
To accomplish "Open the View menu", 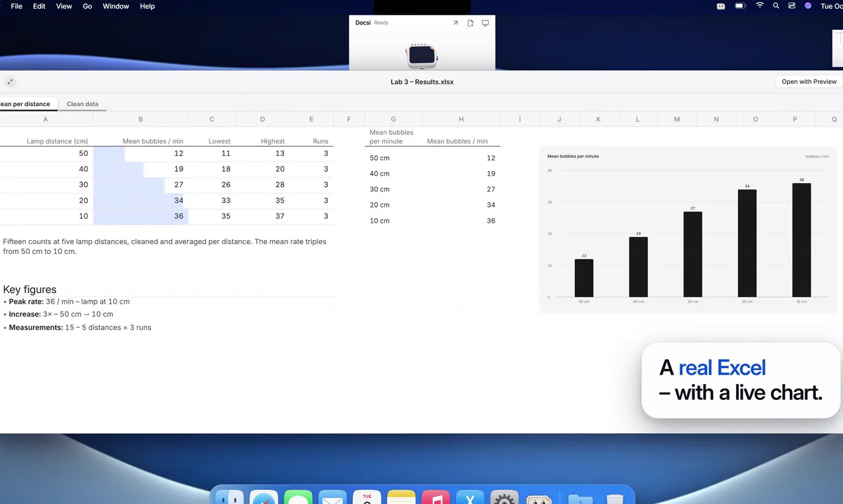I will (64, 6).
